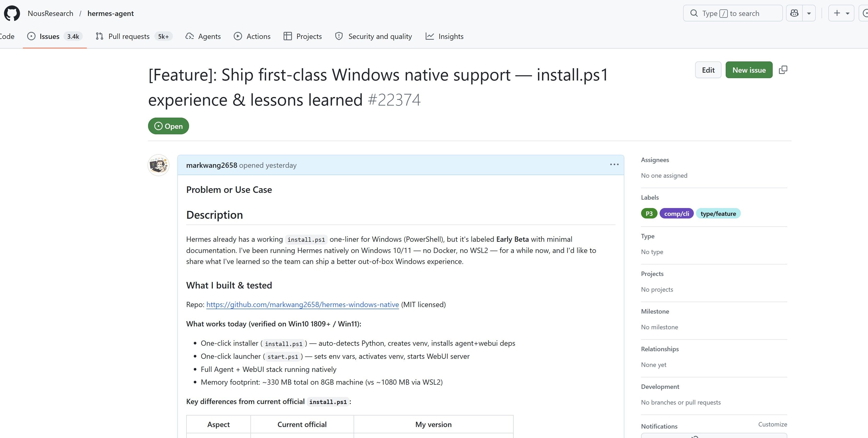Open the GitHub home logo
This screenshot has height=438, width=868.
[12, 14]
